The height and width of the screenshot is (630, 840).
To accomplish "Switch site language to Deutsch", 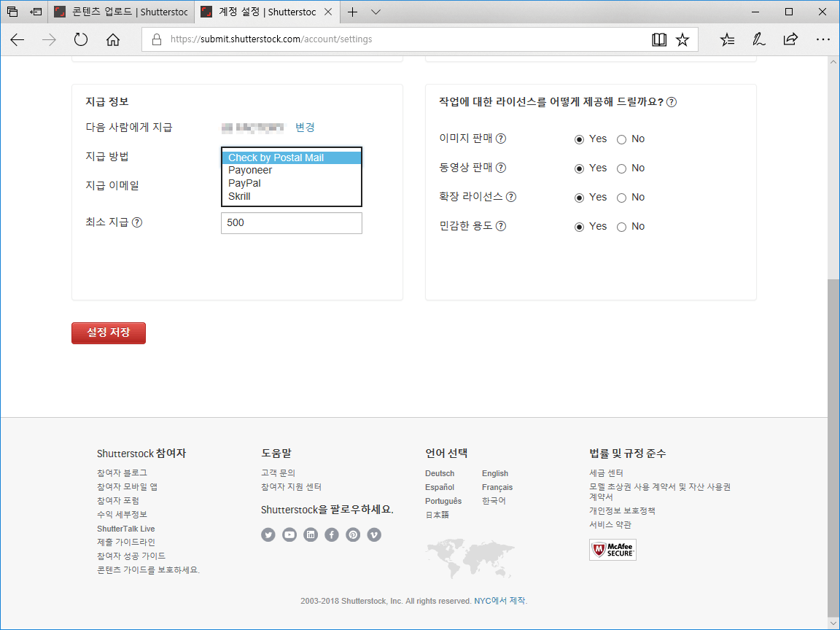I will pyautogui.click(x=440, y=473).
